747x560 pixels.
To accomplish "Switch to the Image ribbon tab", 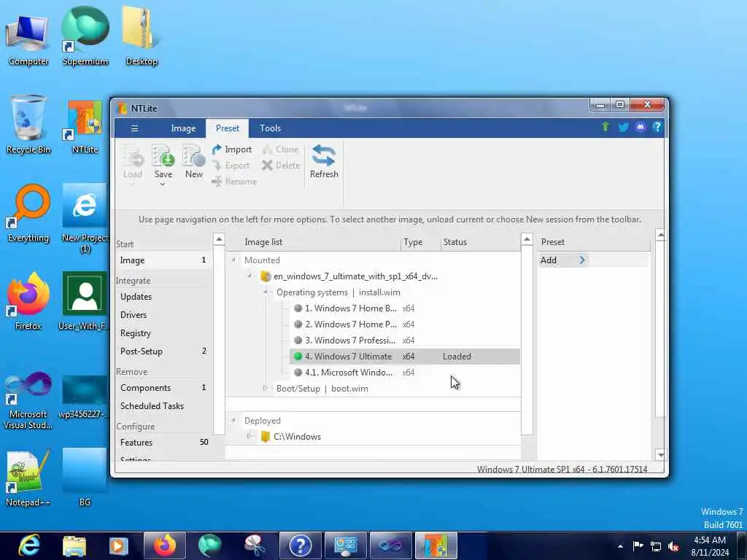I will coord(183,128).
